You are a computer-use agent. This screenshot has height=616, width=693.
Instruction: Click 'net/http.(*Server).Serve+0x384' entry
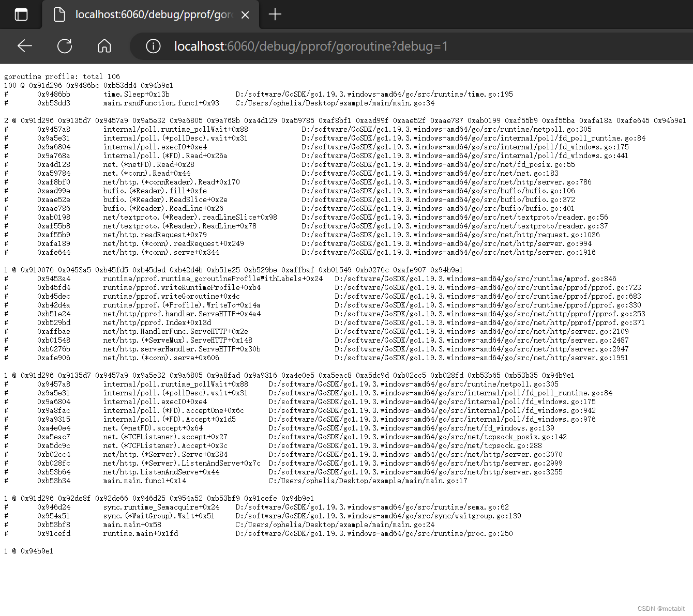pos(165,454)
